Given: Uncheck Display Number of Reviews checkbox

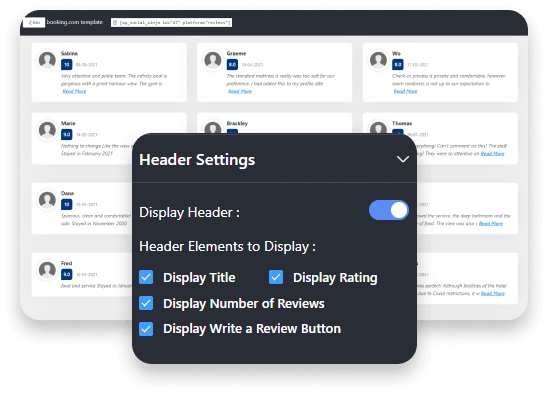Looking at the screenshot, I should [146, 303].
